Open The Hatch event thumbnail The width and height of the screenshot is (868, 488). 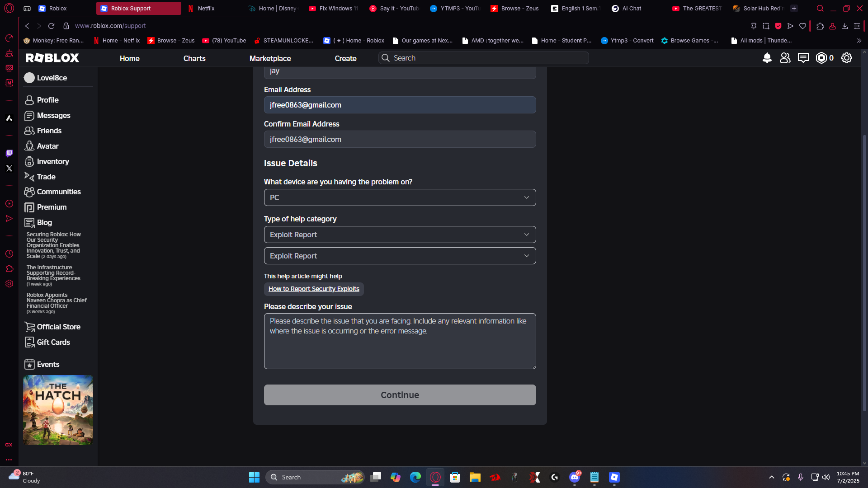(58, 410)
